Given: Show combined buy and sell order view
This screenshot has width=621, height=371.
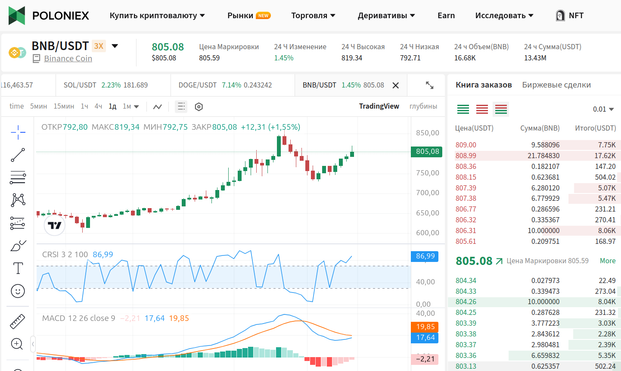Looking at the screenshot, I should 501,109.
